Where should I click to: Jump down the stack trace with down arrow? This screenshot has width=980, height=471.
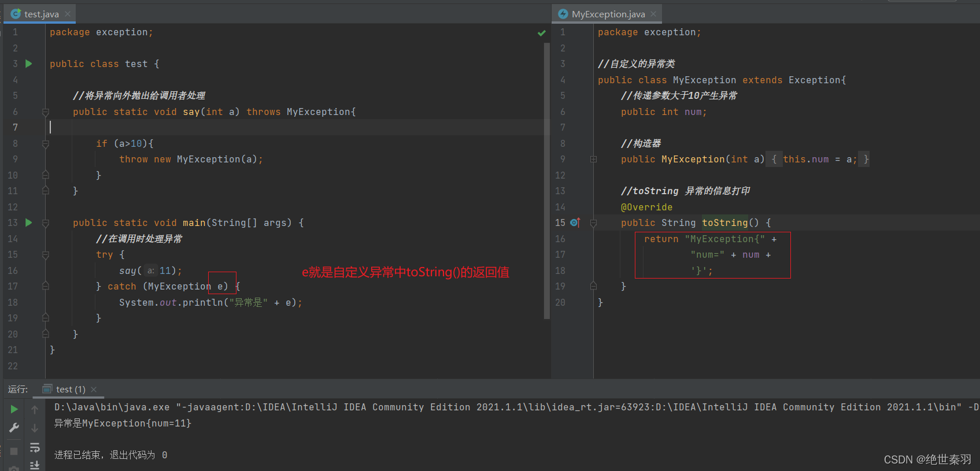[x=35, y=428]
